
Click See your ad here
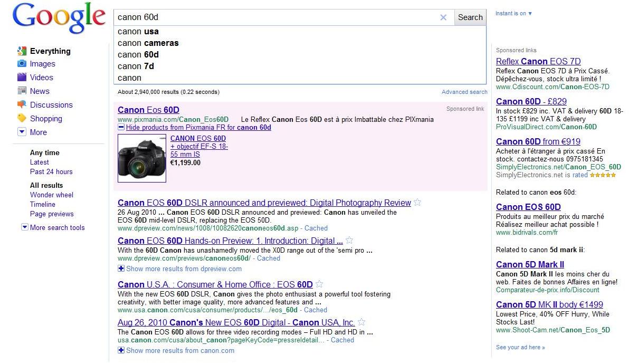click(x=520, y=347)
